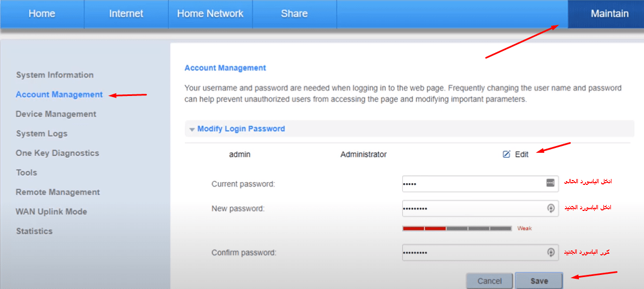Save the new password
Screen dimensions: 644x289
[x=539, y=281]
